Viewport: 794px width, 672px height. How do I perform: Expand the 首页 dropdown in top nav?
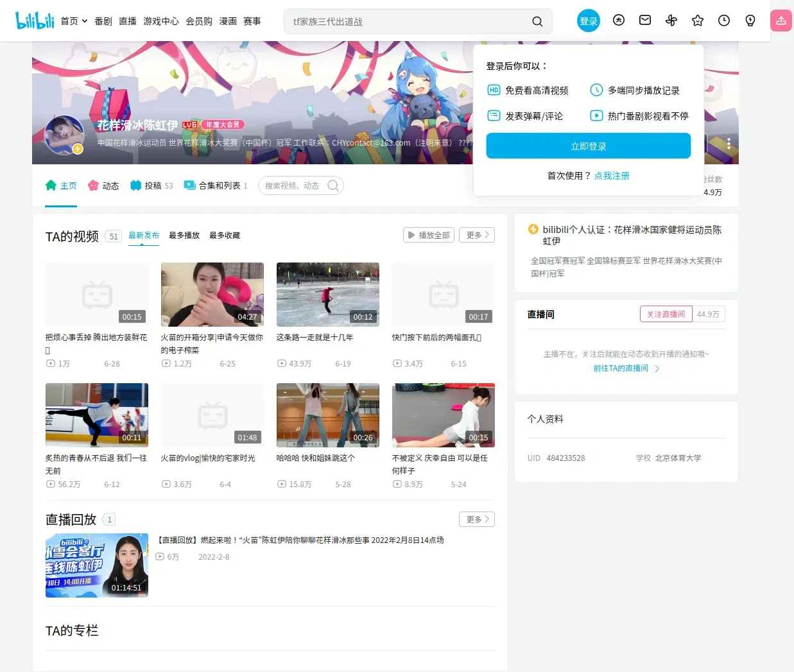point(74,21)
